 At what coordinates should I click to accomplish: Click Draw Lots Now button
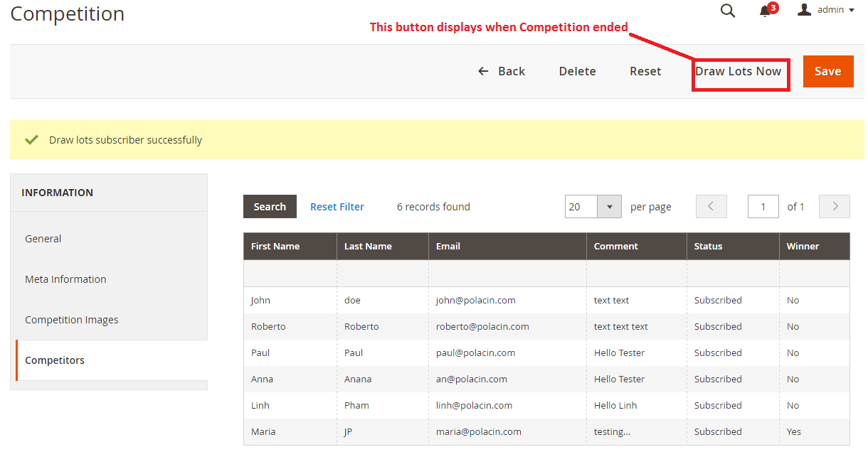(739, 71)
